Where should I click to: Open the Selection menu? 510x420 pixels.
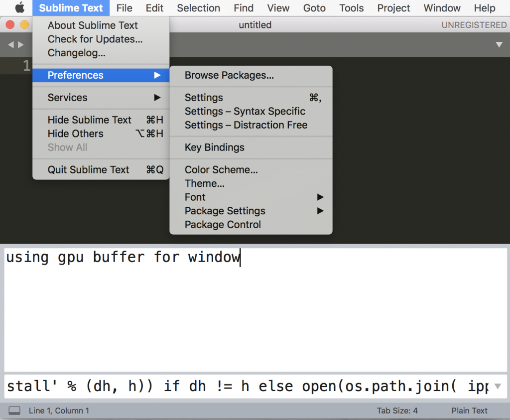[198, 8]
